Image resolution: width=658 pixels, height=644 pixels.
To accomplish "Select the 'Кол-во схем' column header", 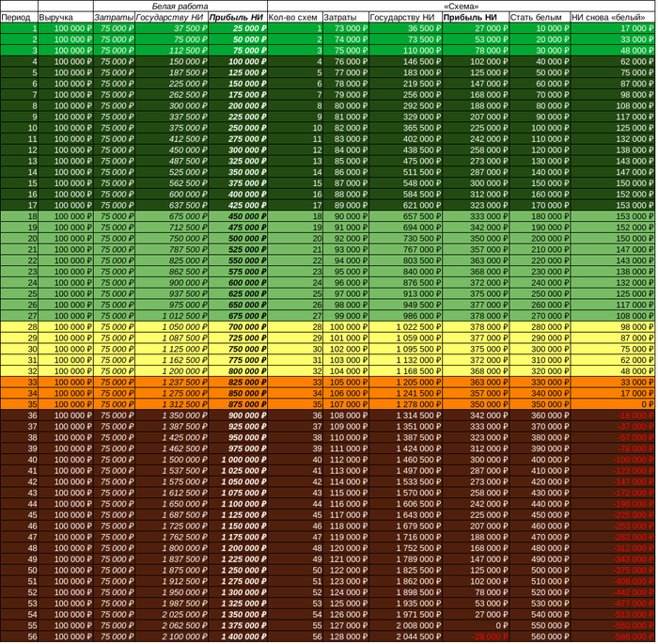I will (x=293, y=17).
